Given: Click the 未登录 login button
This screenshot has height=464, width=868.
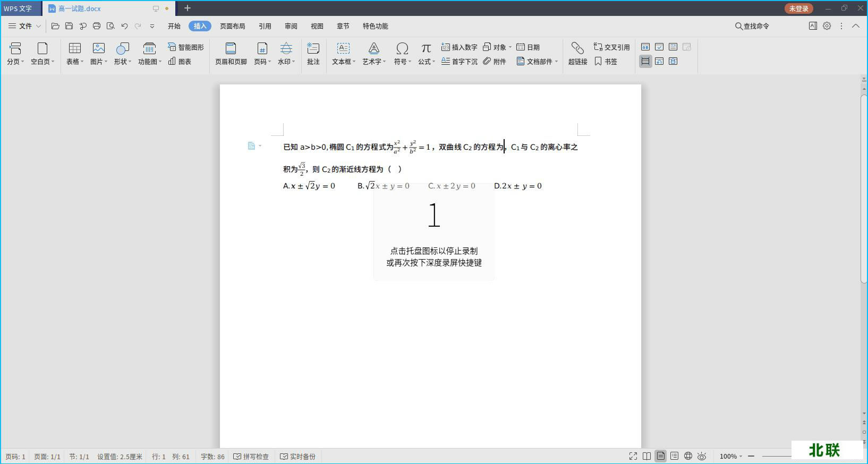Looking at the screenshot, I should [x=798, y=8].
